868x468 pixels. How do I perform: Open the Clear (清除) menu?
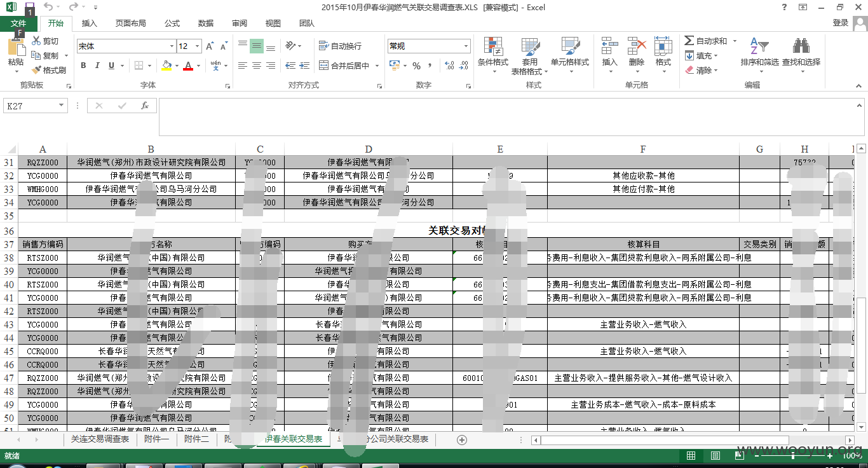702,70
